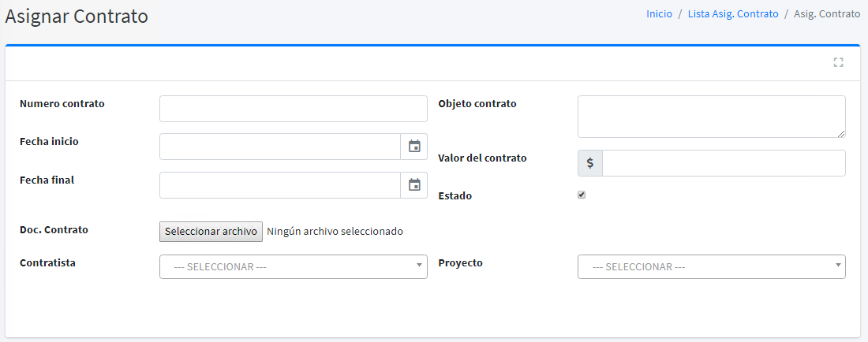Click the dollar sign beside Valor del contrato
The height and width of the screenshot is (342, 868).
(589, 163)
